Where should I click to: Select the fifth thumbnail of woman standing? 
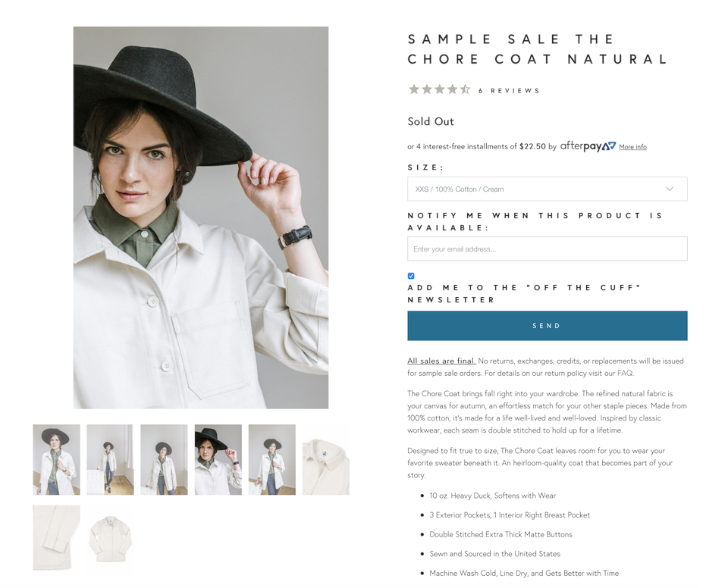272,459
